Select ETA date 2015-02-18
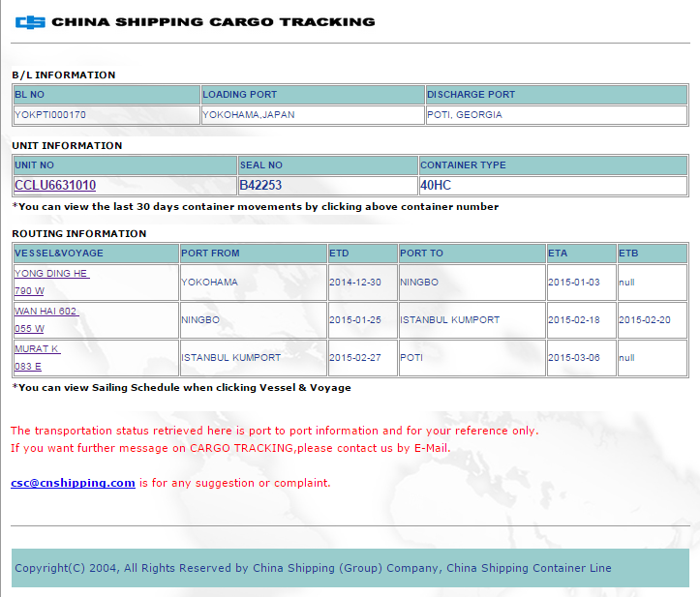700x597 pixels. tap(574, 320)
